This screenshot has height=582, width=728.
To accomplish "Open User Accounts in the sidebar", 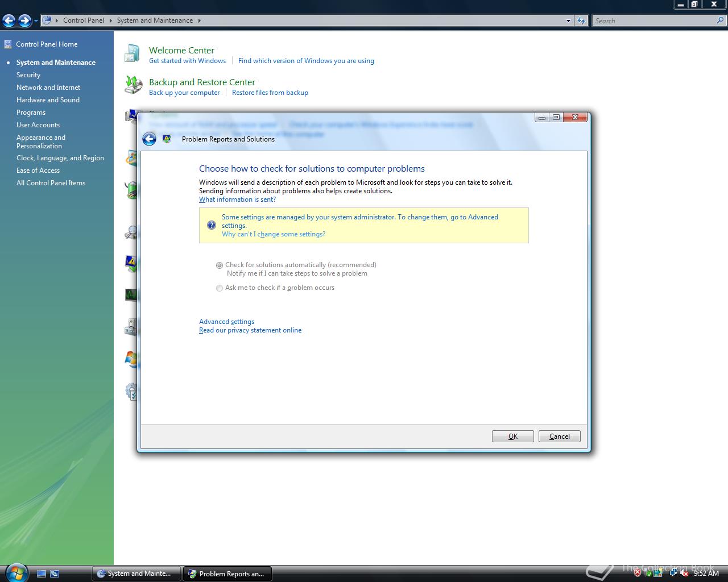I will tap(38, 125).
